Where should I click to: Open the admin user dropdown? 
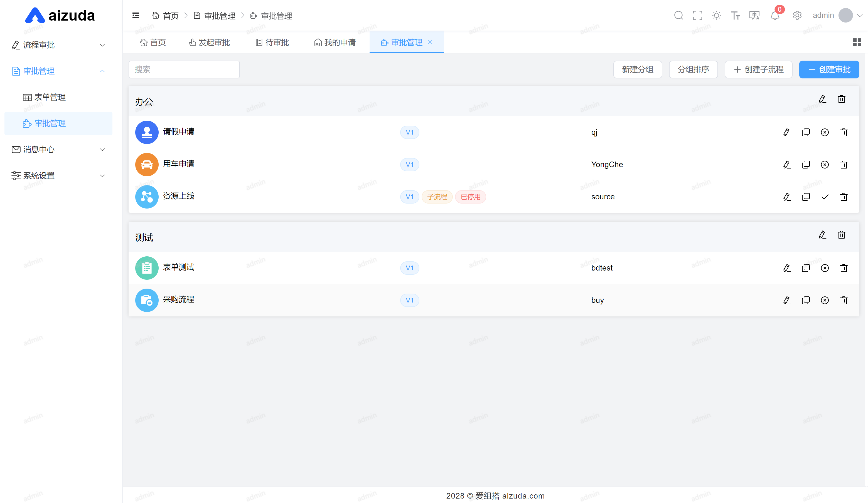pyautogui.click(x=837, y=16)
